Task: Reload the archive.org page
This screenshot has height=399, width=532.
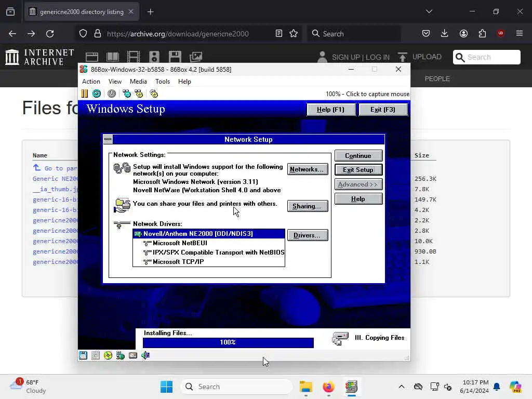Action: click(x=50, y=34)
